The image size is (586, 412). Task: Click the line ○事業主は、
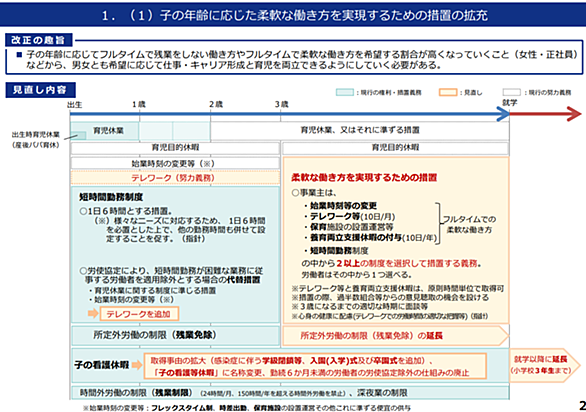(314, 193)
